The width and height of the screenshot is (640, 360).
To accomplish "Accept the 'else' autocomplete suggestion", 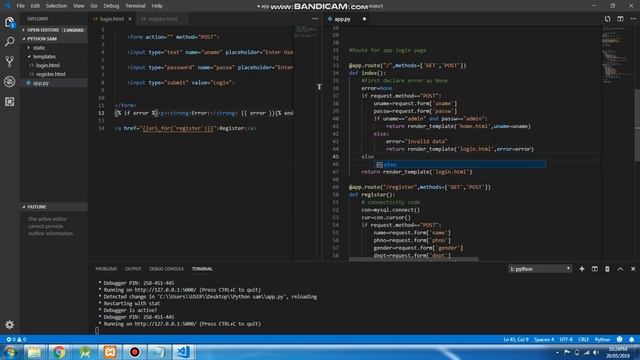I will click(460, 164).
